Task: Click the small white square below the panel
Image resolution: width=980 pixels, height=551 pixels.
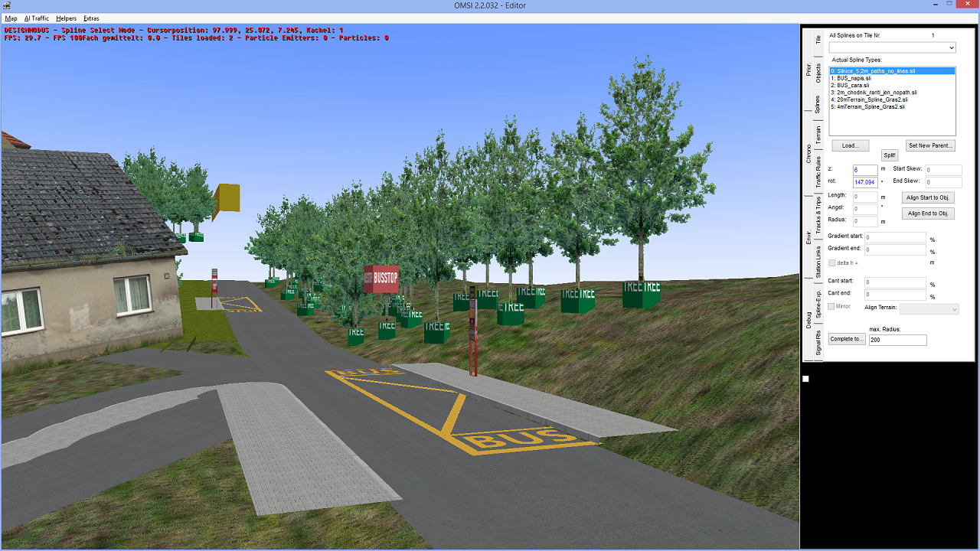Action: pos(805,379)
